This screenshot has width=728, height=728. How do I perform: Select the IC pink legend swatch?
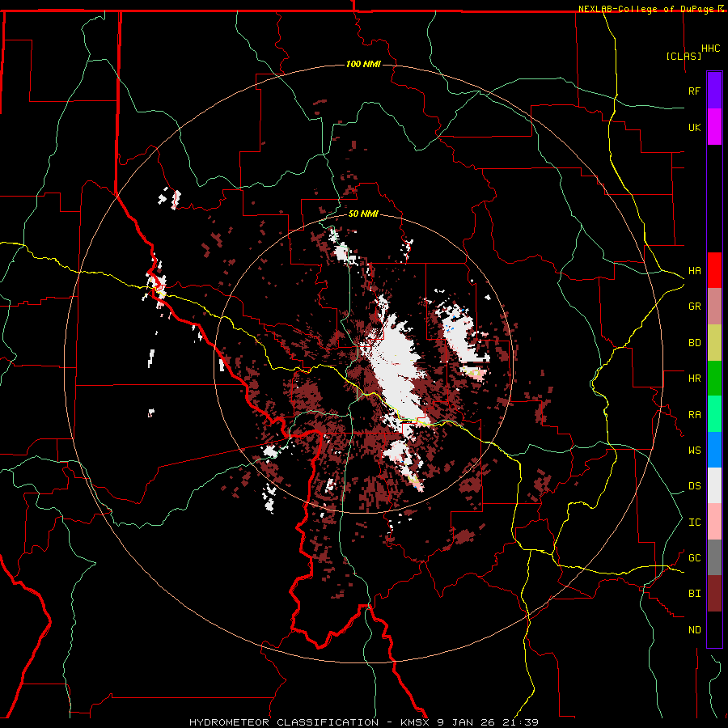(714, 522)
